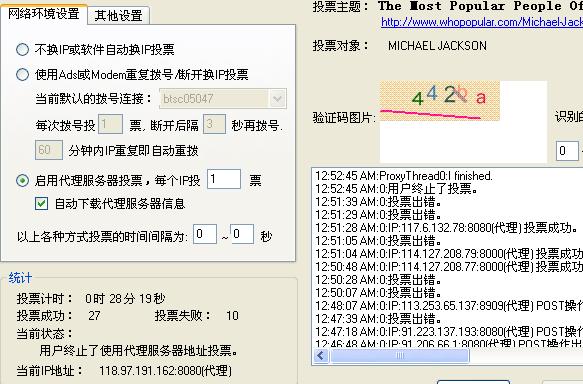Click the field below 识别 containing 0
The height and width of the screenshot is (384, 583).
pyautogui.click(x=567, y=151)
